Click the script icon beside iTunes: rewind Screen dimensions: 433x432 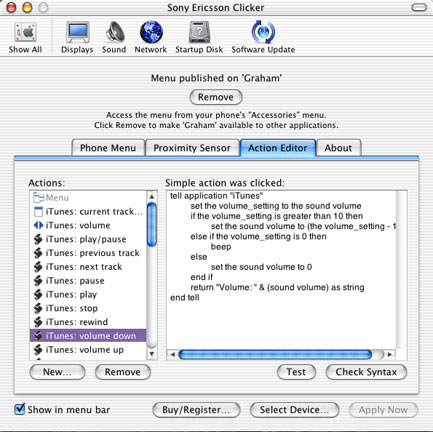(38, 322)
